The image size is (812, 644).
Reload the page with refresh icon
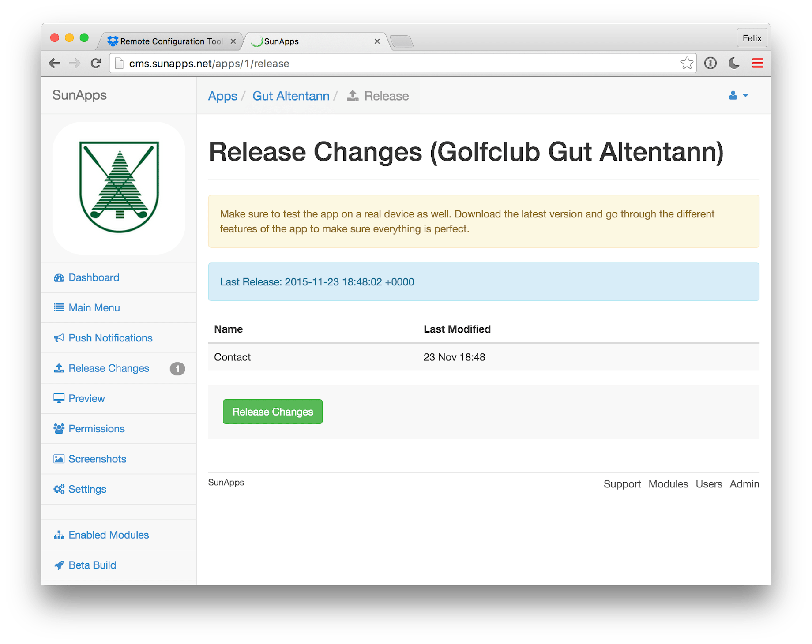[x=96, y=63]
